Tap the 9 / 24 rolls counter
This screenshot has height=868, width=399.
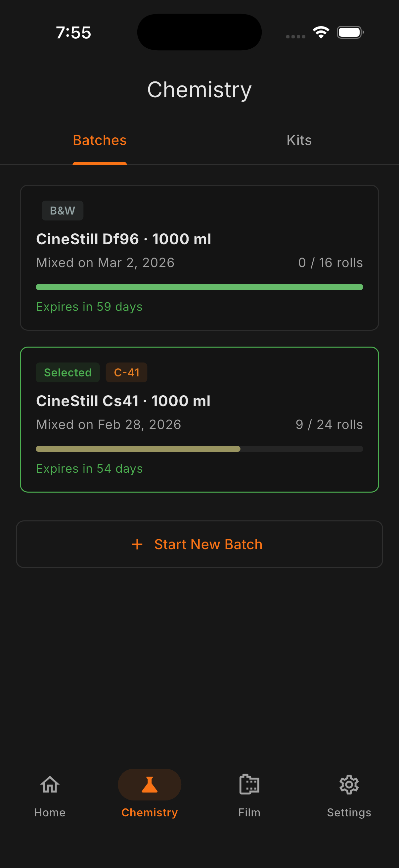coord(329,424)
